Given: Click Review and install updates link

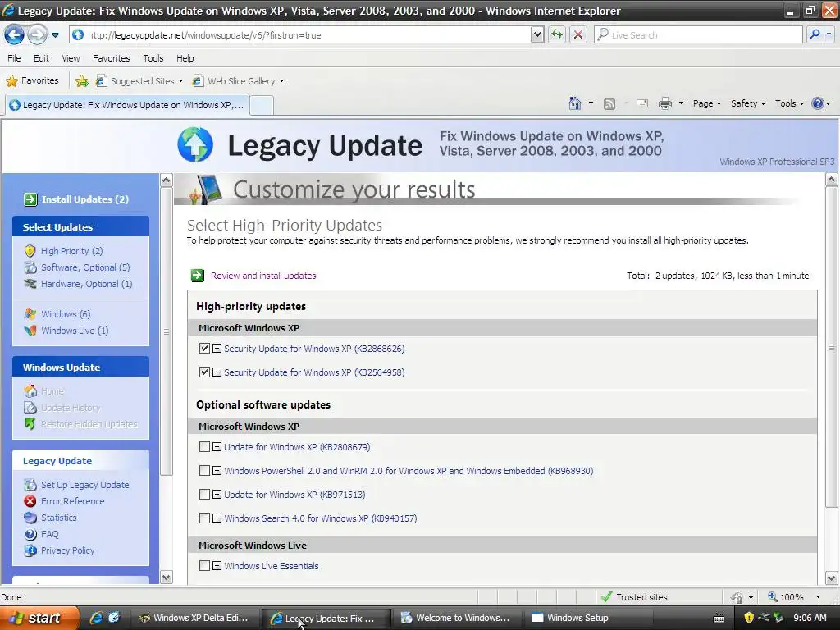Looking at the screenshot, I should [263, 276].
